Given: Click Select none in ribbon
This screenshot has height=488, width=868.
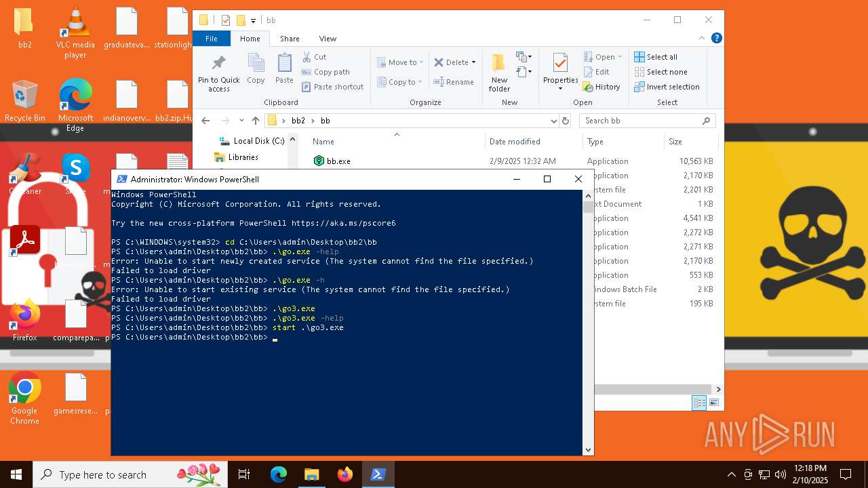Looking at the screenshot, I should point(660,72).
